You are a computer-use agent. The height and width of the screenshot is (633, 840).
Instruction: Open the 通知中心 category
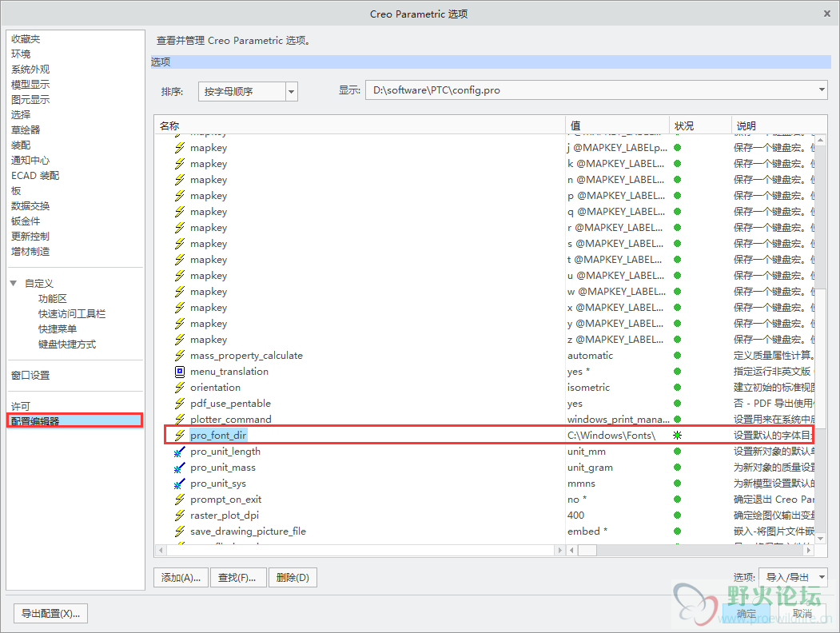coord(30,160)
